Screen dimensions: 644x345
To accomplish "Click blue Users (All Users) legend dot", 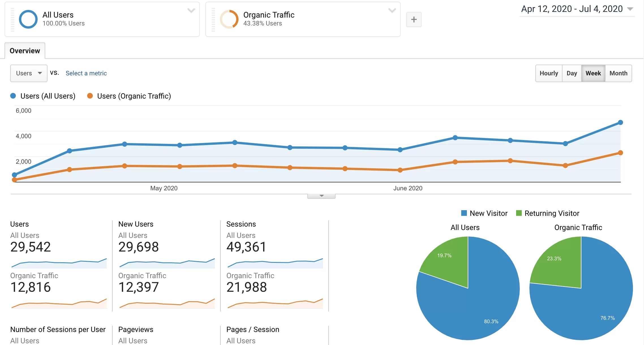I will click(x=13, y=96).
